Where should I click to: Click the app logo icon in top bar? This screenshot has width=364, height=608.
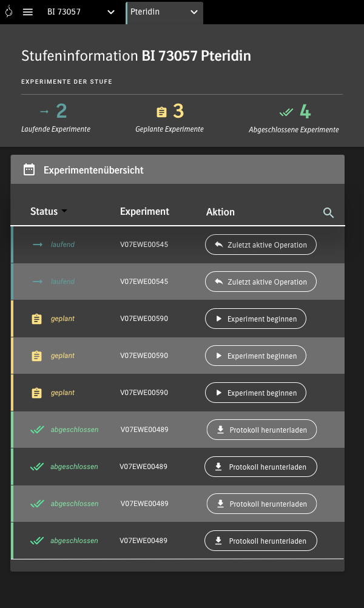point(8,12)
